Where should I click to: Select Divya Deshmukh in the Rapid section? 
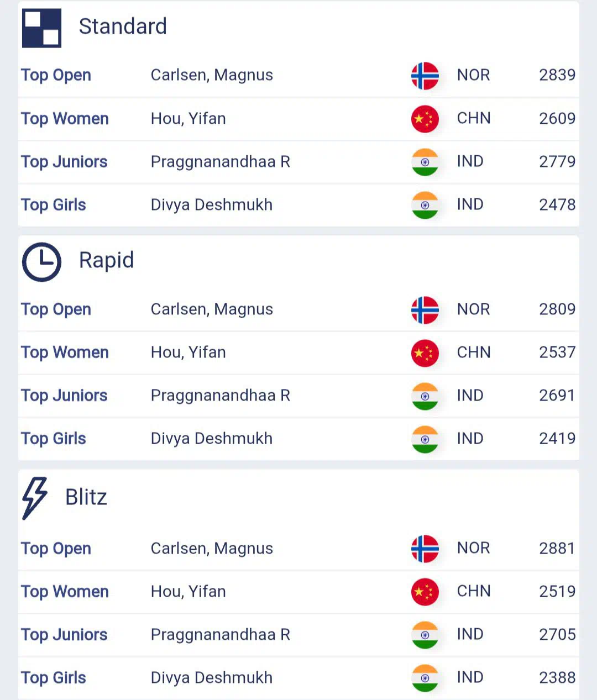click(x=211, y=439)
